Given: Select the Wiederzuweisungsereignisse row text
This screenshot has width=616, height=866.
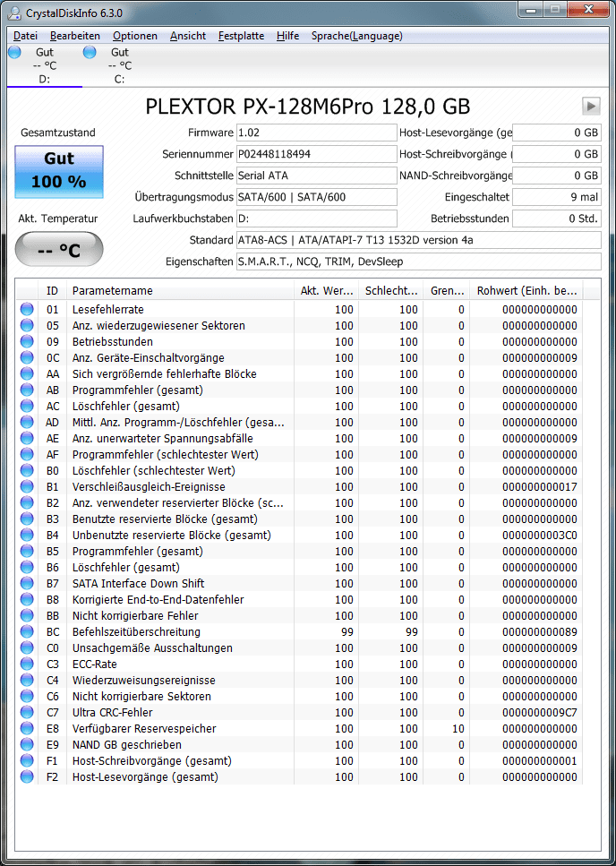Looking at the screenshot, I should click(x=144, y=680).
